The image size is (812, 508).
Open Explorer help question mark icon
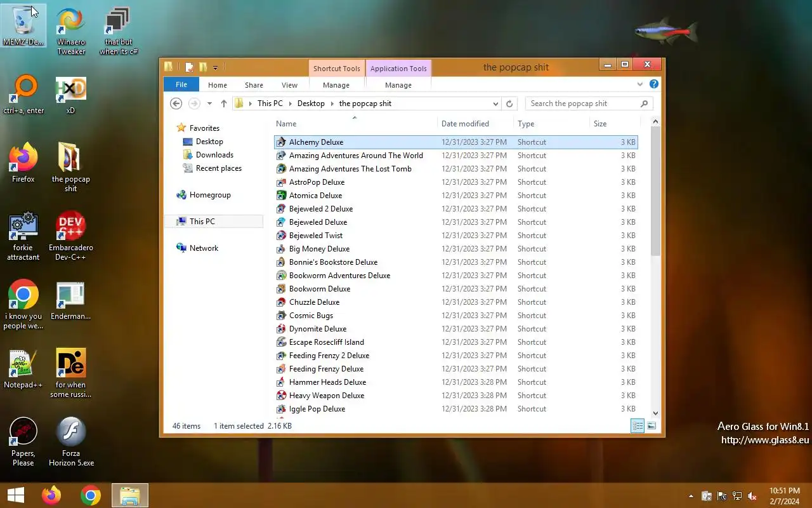pyautogui.click(x=654, y=84)
